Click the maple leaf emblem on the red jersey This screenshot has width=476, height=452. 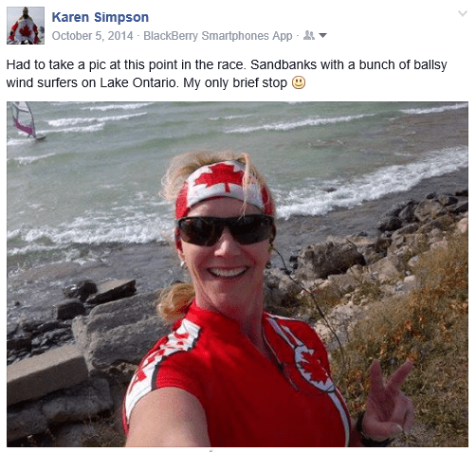click(313, 368)
